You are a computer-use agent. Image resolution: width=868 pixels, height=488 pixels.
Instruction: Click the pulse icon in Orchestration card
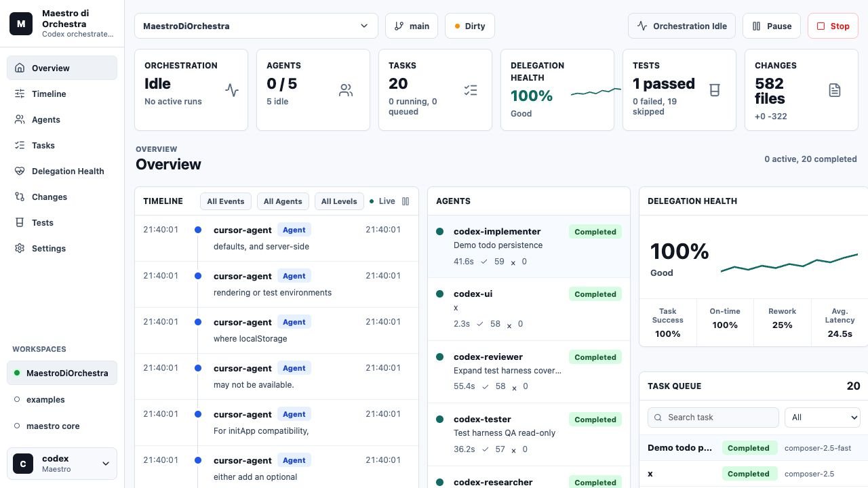[x=232, y=90]
